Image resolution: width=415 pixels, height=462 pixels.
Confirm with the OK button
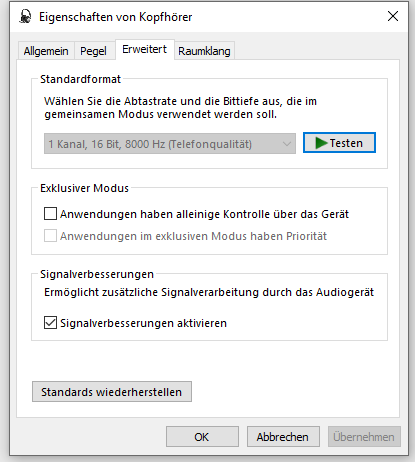pyautogui.click(x=202, y=437)
